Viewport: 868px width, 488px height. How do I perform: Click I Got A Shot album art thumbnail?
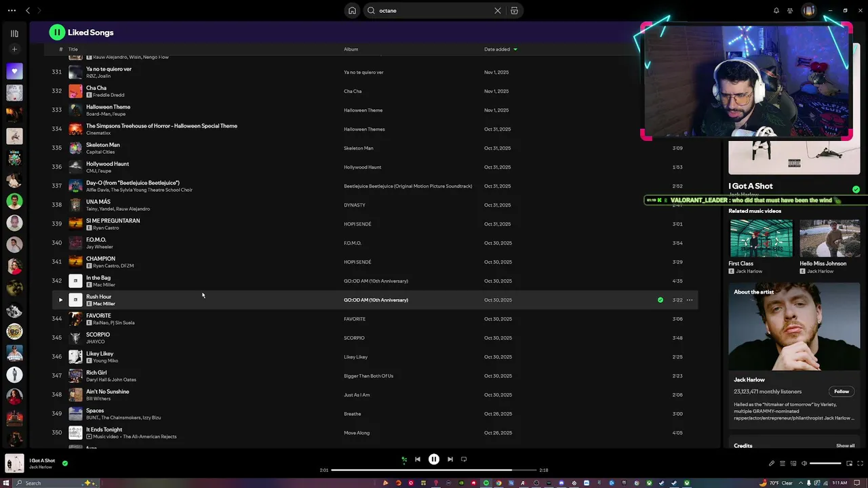[14, 464]
